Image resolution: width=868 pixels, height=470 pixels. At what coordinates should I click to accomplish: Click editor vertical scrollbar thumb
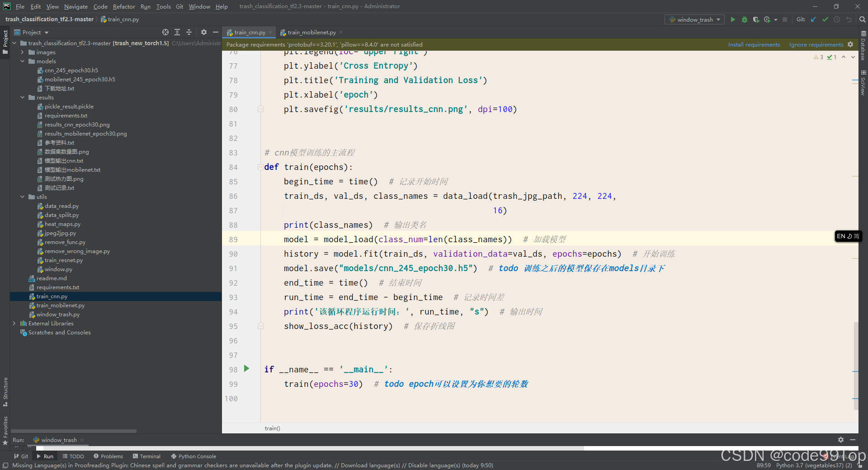(x=856, y=366)
